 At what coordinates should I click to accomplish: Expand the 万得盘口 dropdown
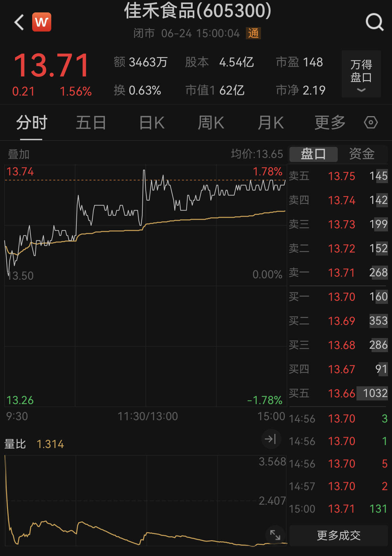(361, 74)
